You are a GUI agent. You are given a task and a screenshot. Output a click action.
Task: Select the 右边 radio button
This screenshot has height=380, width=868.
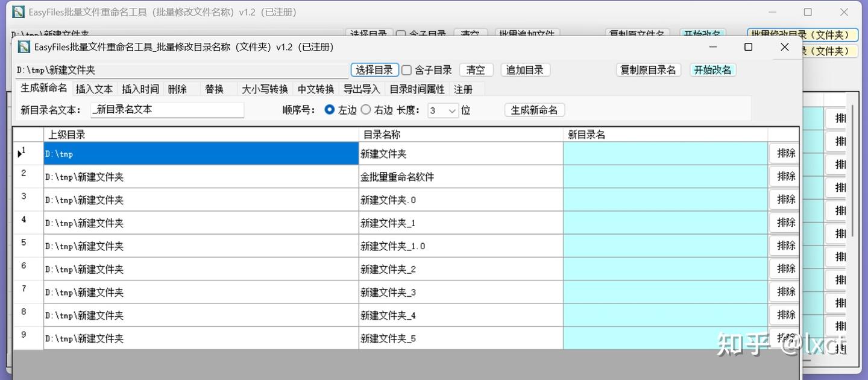tap(365, 110)
